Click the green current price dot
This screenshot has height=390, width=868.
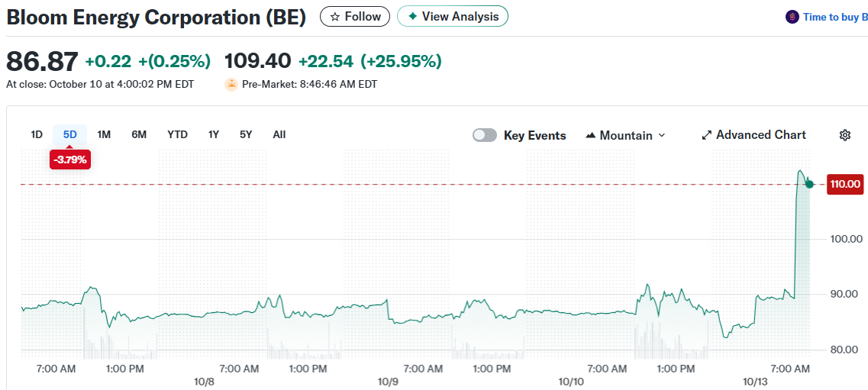[809, 184]
